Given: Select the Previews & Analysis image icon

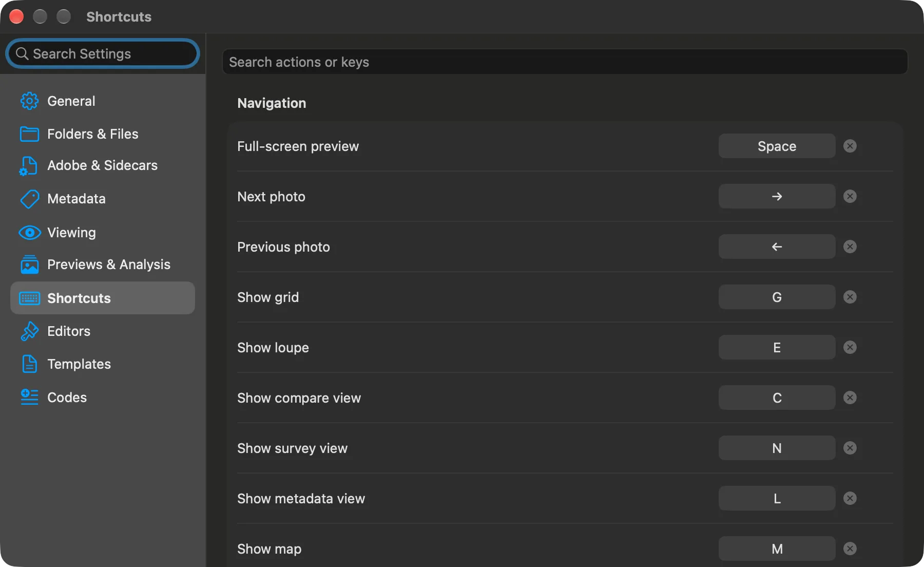Looking at the screenshot, I should [29, 264].
